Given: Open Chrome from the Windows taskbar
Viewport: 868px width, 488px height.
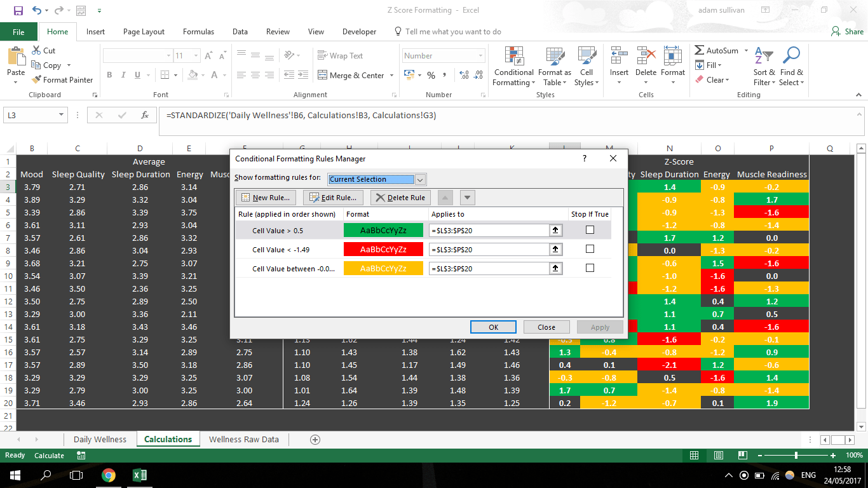Looking at the screenshot, I should coord(109,475).
